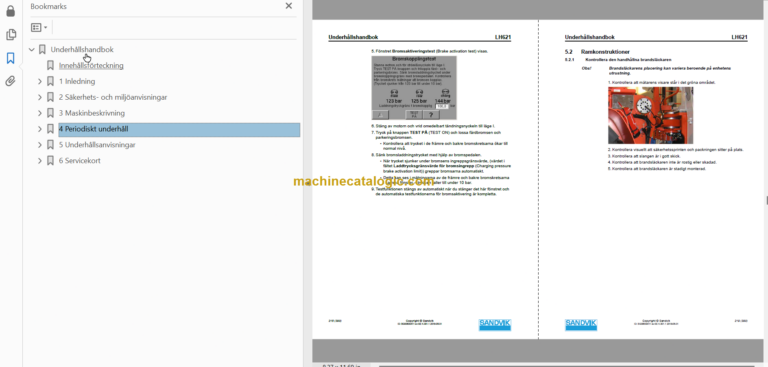
Task: Select the Underhållshandbok bookmark
Action: pyautogui.click(x=82, y=49)
